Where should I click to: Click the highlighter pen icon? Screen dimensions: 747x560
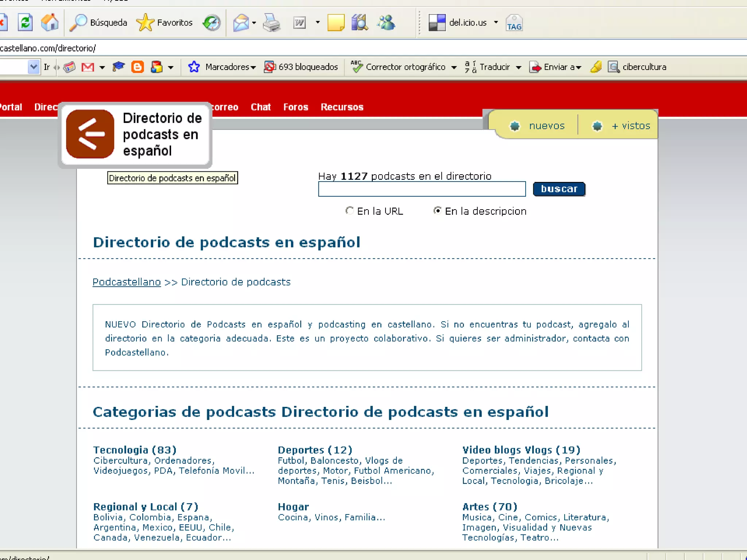(x=596, y=67)
